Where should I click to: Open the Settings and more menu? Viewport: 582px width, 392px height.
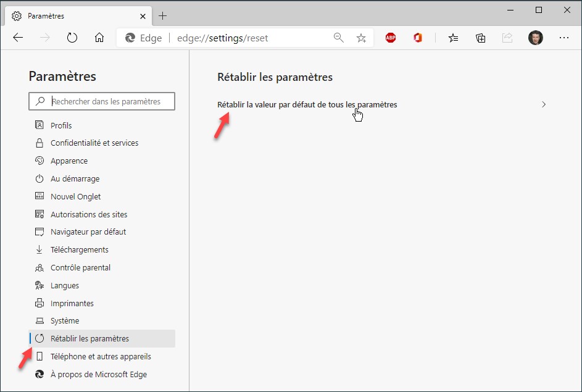click(564, 38)
